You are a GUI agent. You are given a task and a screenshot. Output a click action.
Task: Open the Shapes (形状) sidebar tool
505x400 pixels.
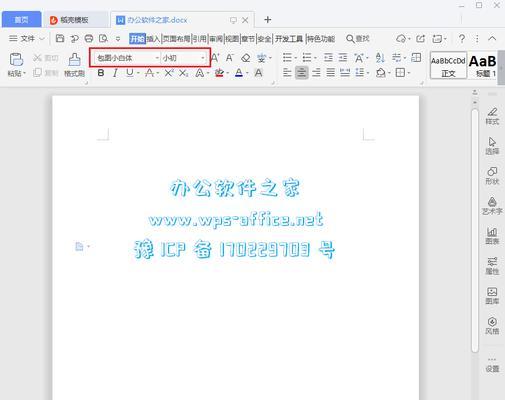click(x=492, y=176)
